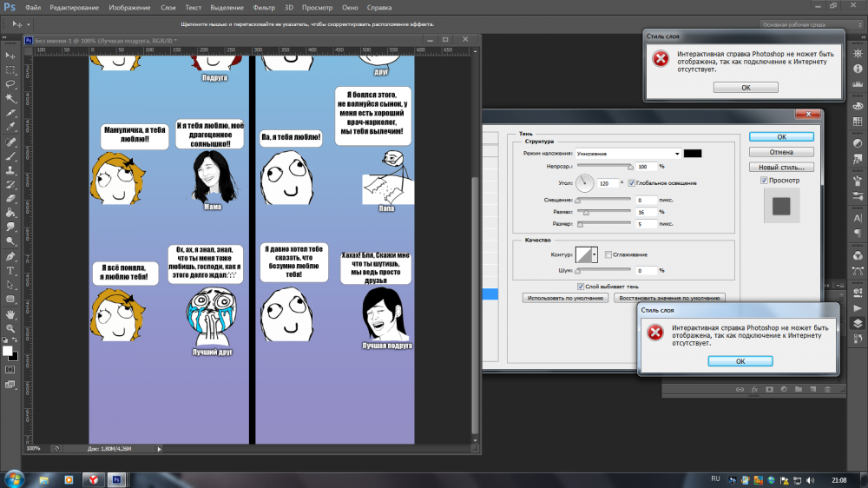The image size is (868, 488).
Task: Click OK in the lower error message
Action: tap(740, 361)
